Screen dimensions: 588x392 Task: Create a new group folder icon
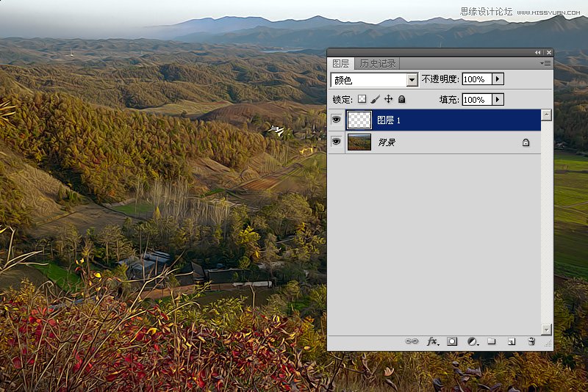tap(492, 341)
